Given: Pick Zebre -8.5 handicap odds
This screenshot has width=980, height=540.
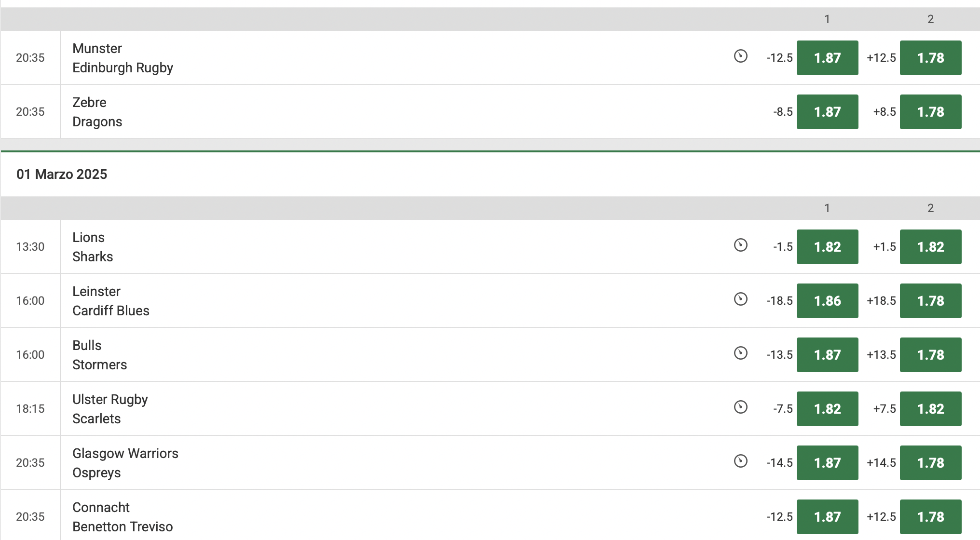Looking at the screenshot, I should click(x=827, y=112).
